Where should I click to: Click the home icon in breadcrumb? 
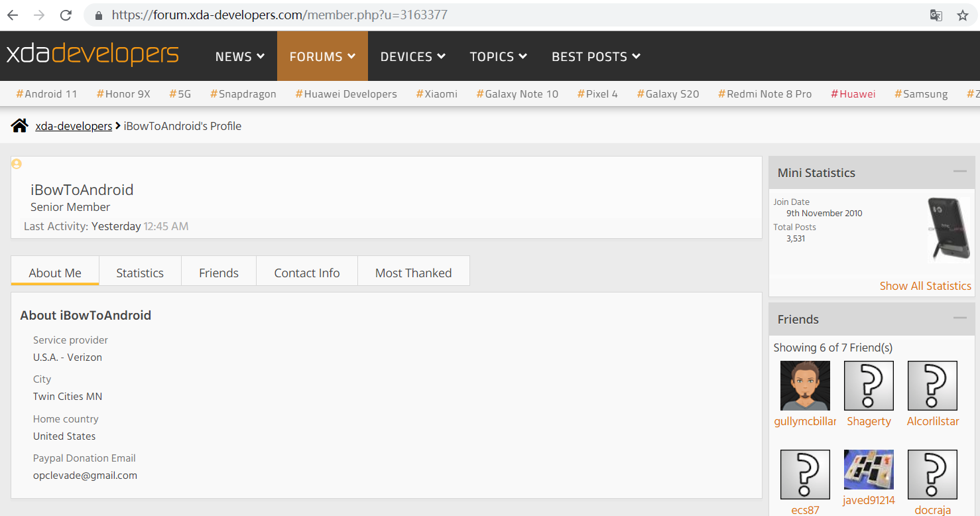19,125
